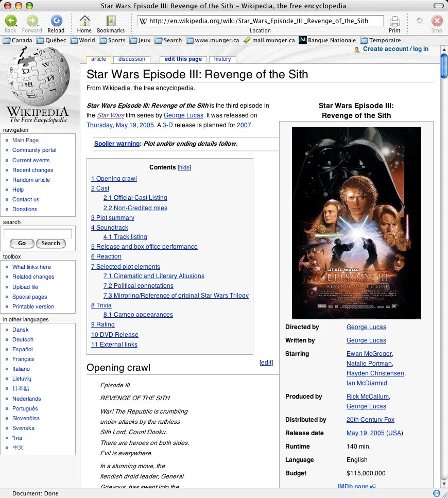Screen dimensions: 448x498
Task: Open Main Page in navigation
Action: (25, 141)
